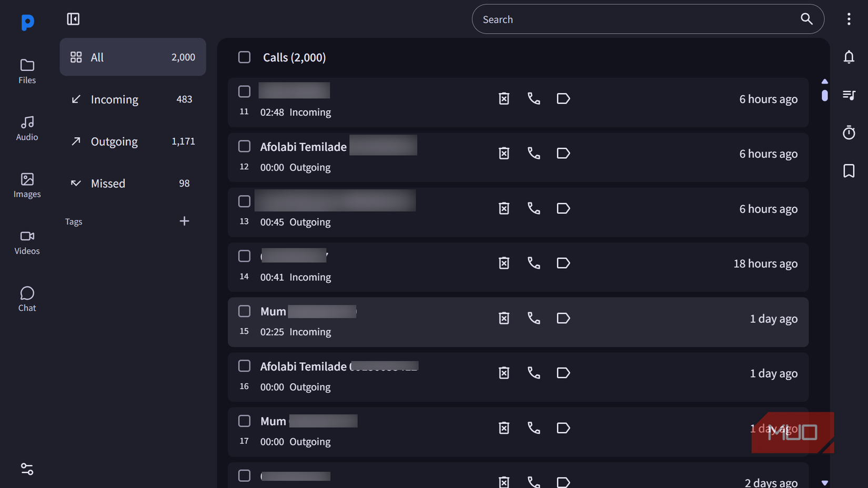Add a tag to call entry 11
868x488 pixels.
pos(563,98)
